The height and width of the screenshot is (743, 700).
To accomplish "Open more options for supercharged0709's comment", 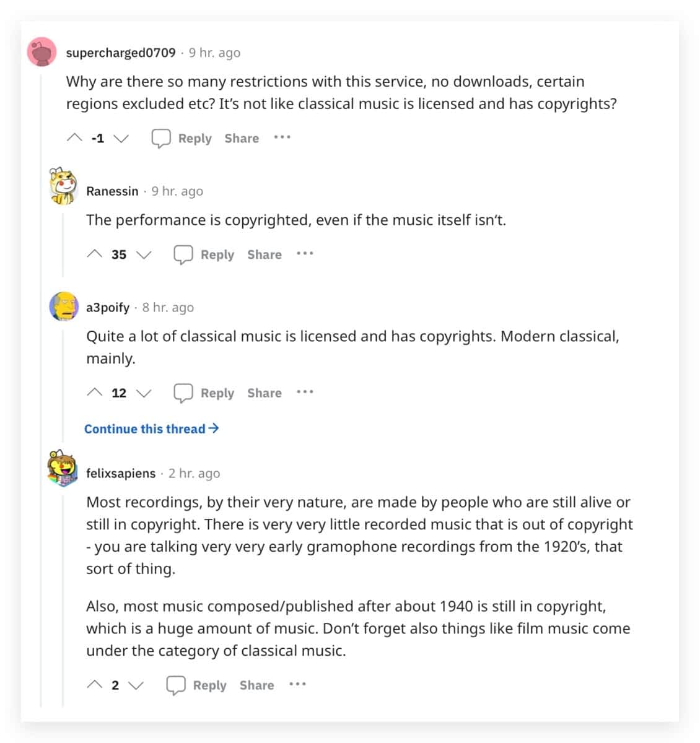I will point(282,137).
